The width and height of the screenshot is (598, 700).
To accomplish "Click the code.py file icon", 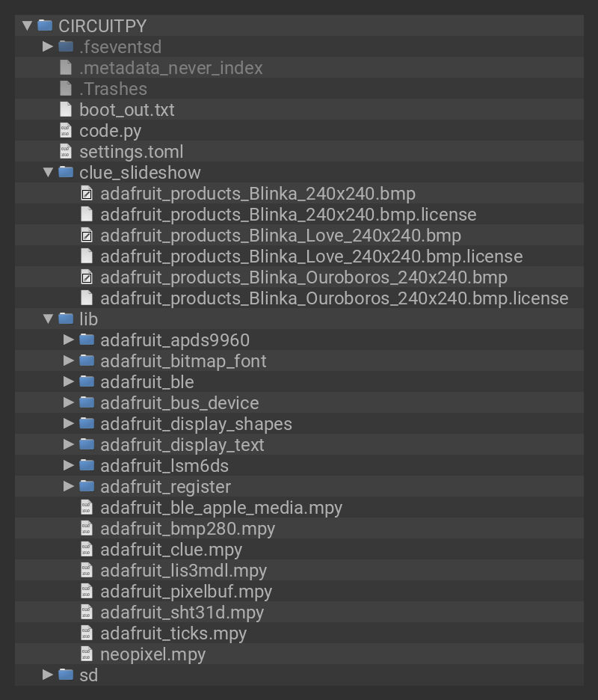I will point(66,131).
